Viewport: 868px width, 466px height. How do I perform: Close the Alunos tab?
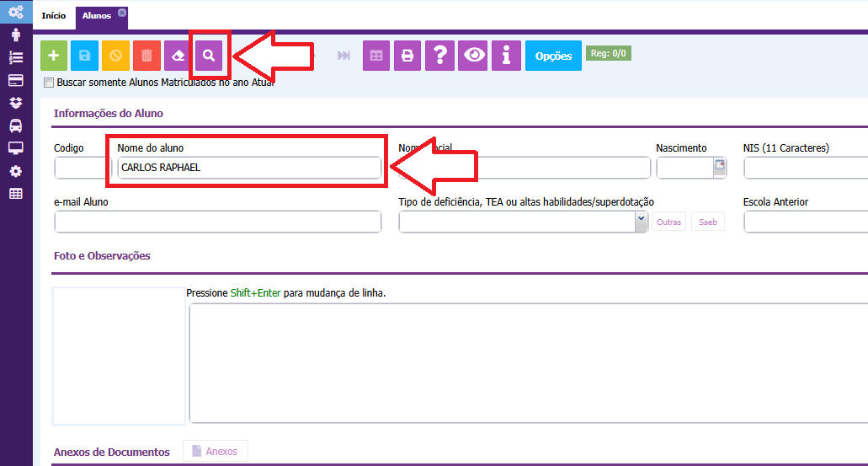click(x=122, y=13)
